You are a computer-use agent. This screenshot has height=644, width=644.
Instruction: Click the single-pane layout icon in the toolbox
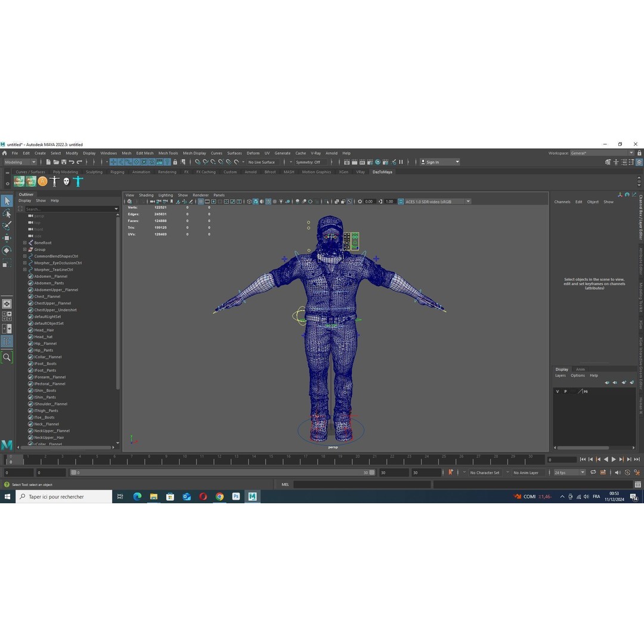pos(7,304)
